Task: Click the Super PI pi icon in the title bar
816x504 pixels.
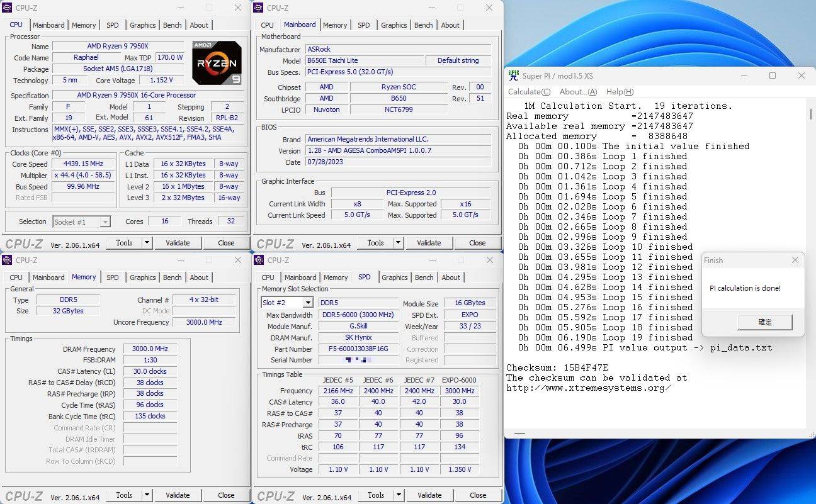Action: point(514,76)
